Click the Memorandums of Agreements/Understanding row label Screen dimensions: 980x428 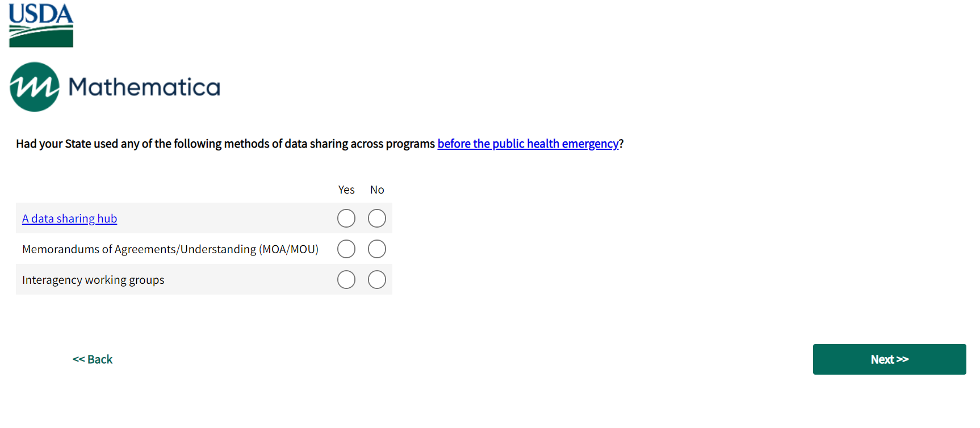coord(170,250)
